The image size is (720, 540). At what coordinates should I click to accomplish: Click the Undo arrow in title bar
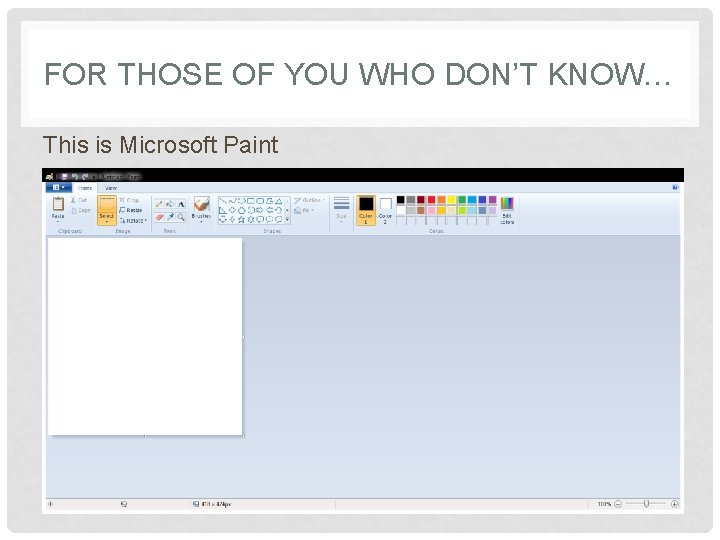pyautogui.click(x=75, y=176)
